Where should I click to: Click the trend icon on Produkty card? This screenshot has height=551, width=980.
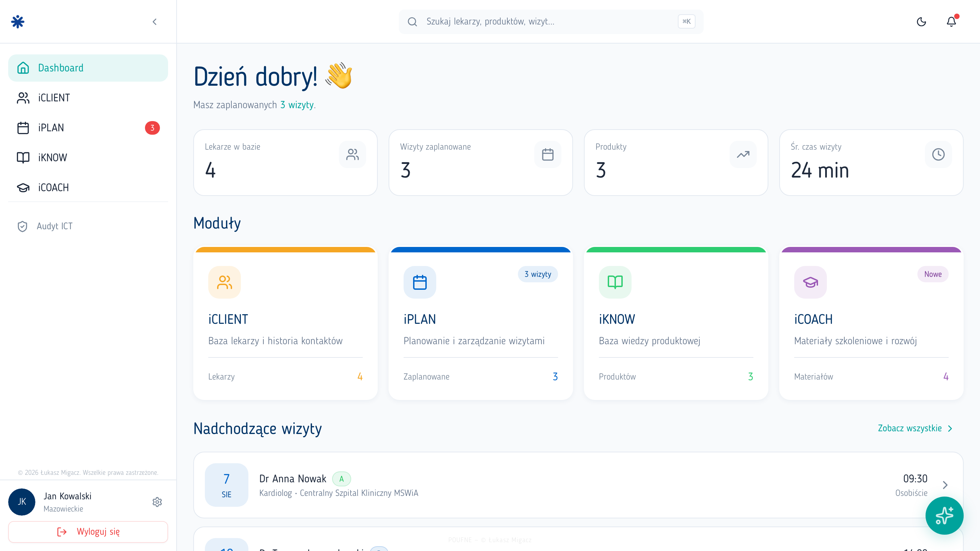point(743,154)
